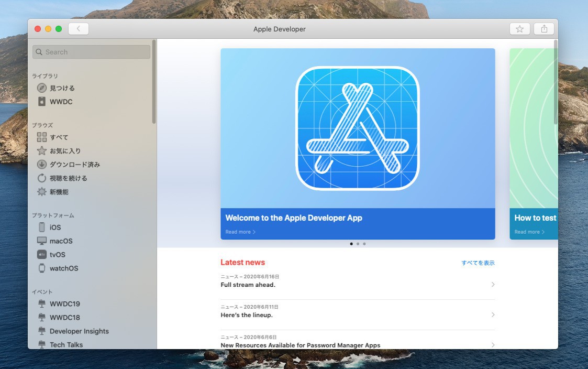Click Read more on the Welcome card
Viewport: 588px width, 369px height.
[240, 232]
